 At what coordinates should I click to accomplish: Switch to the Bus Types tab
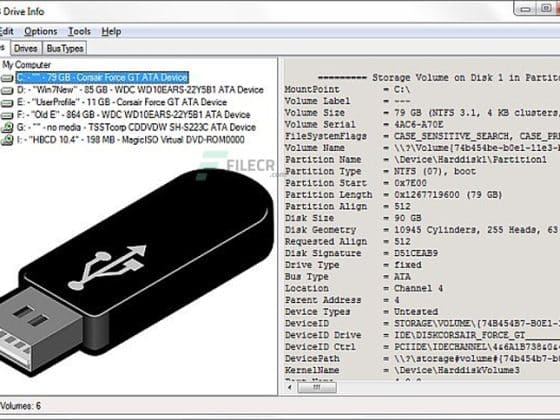tap(65, 48)
